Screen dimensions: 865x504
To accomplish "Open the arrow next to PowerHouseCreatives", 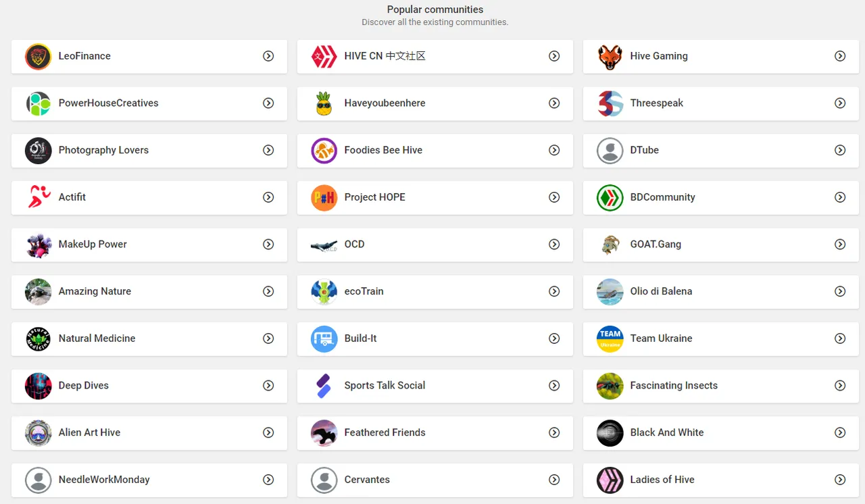I will (x=268, y=103).
